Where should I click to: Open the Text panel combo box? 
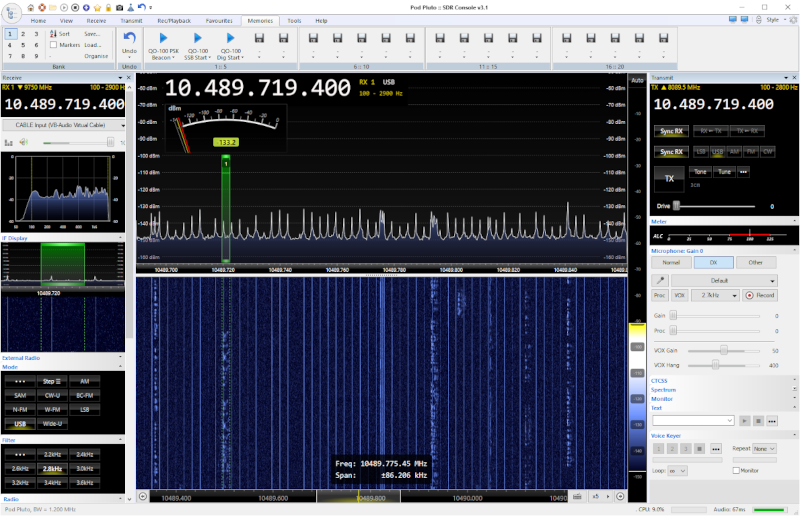pos(693,421)
